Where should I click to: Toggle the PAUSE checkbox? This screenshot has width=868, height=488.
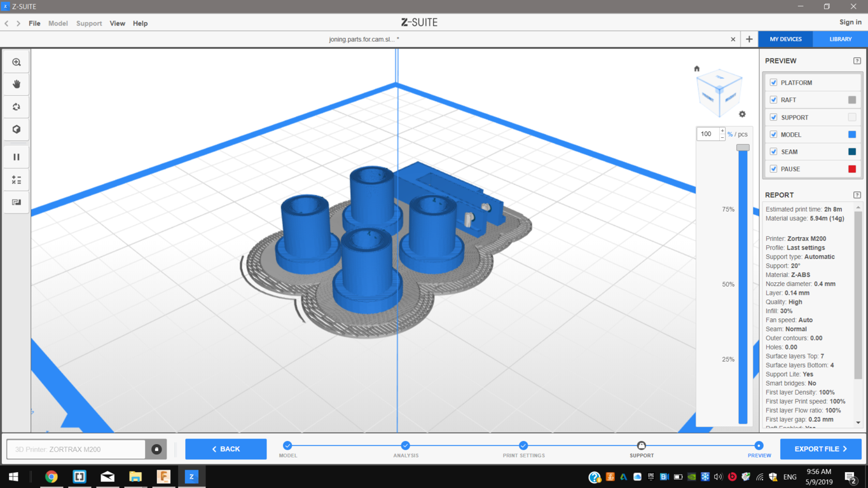tap(774, 169)
